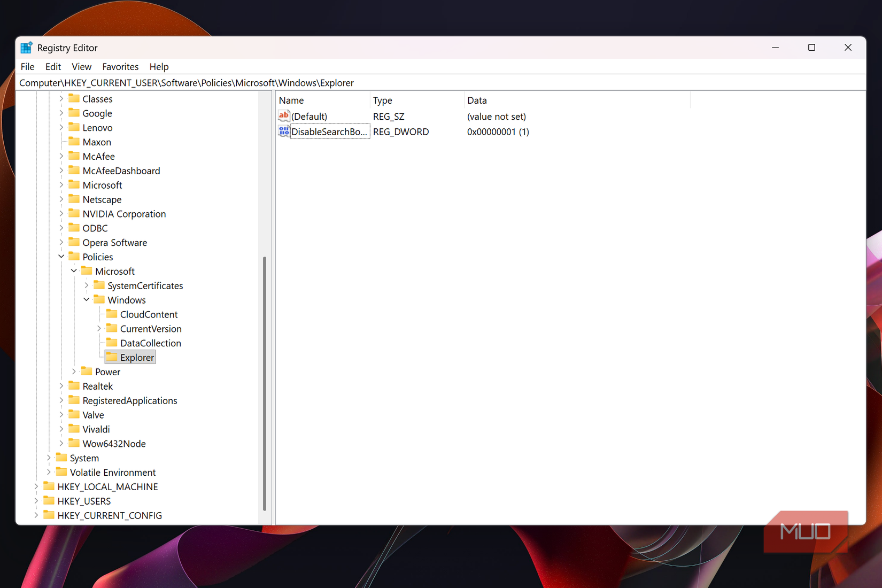Image resolution: width=882 pixels, height=588 pixels.
Task: Click the Netscape folder icon
Action: [x=74, y=199]
